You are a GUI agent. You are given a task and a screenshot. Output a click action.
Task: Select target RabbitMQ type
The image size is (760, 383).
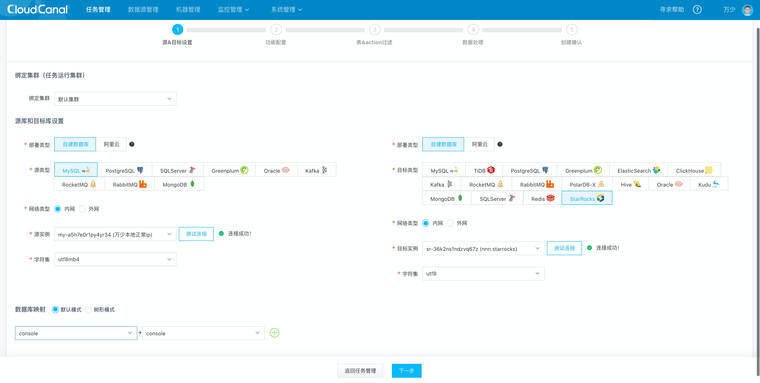pyautogui.click(x=537, y=184)
